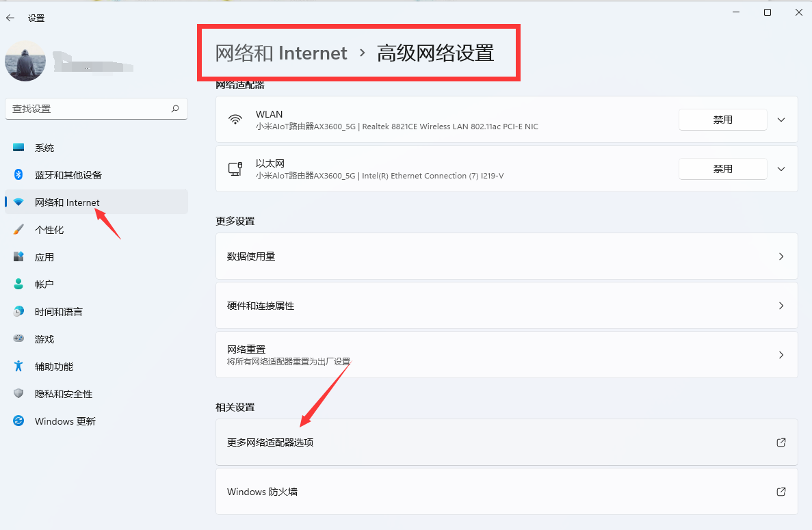Open 网络重置 to reset adapters
Viewport: 812px width, 530px height.
(506, 354)
